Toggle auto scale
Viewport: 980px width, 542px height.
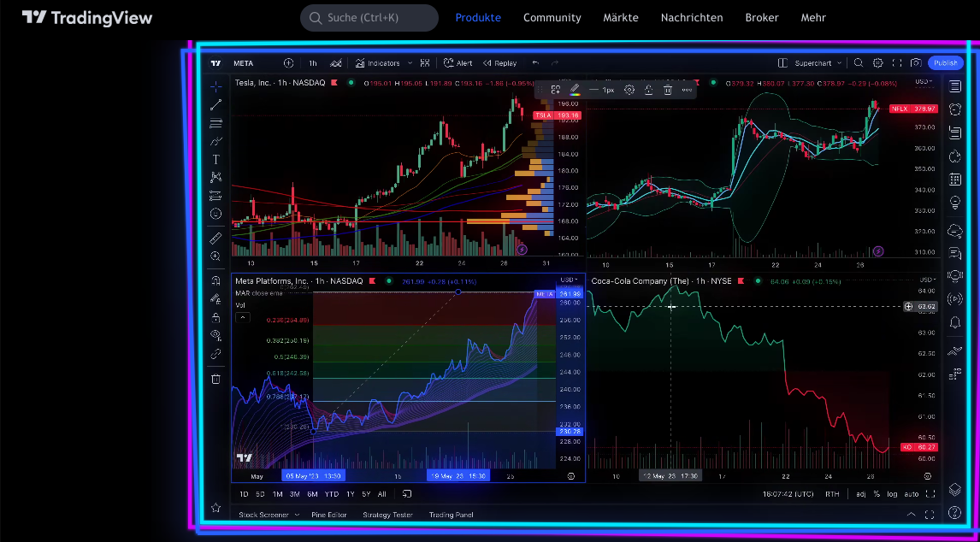click(x=912, y=494)
